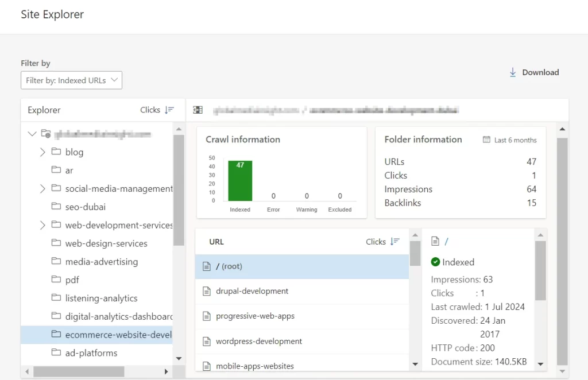This screenshot has width=588, height=380.
Task: Select the ecommerce-website-development folder
Action: click(x=118, y=335)
